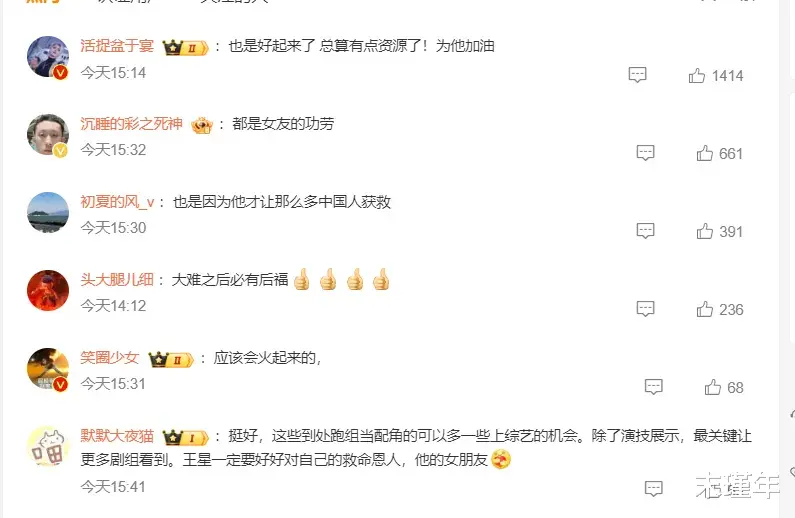This screenshot has height=518, width=795.
Task: Reply to 笑圈少女's comment
Action: click(654, 387)
